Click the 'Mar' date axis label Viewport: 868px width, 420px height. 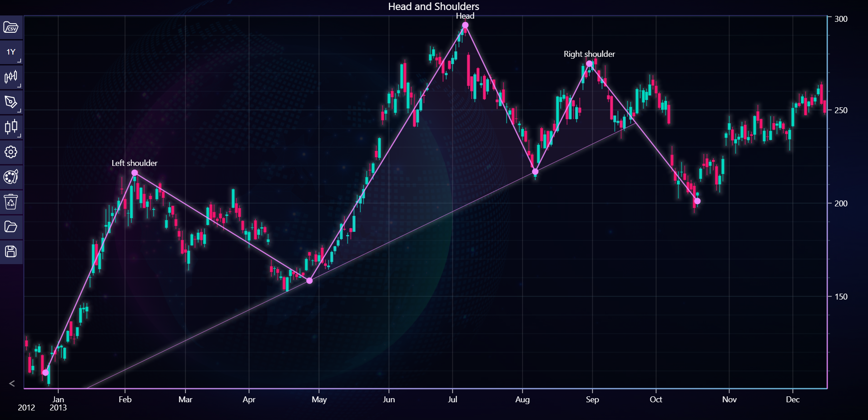click(185, 400)
